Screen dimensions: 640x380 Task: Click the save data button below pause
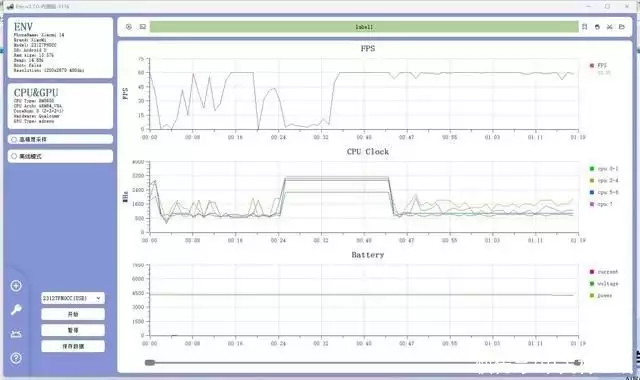click(x=73, y=346)
